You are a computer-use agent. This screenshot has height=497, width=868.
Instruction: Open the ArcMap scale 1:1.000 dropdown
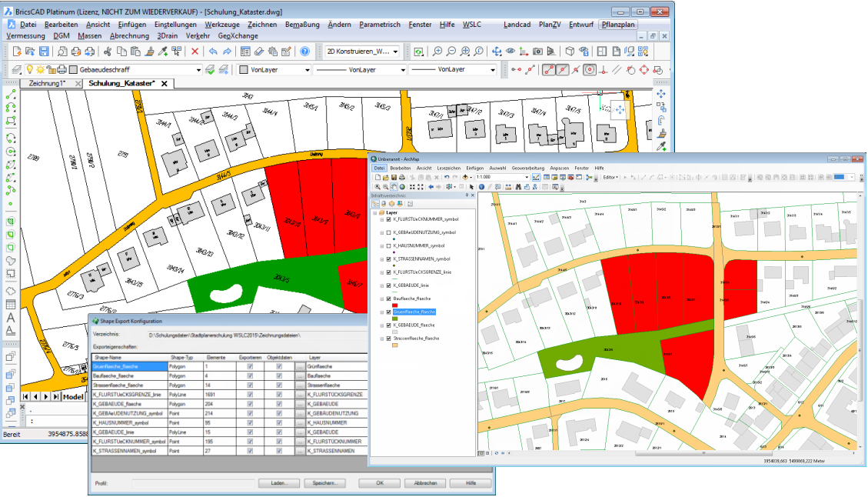527,177
